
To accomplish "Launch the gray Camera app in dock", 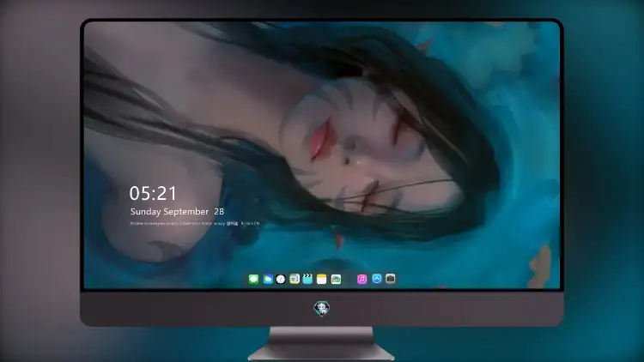I will [391, 279].
